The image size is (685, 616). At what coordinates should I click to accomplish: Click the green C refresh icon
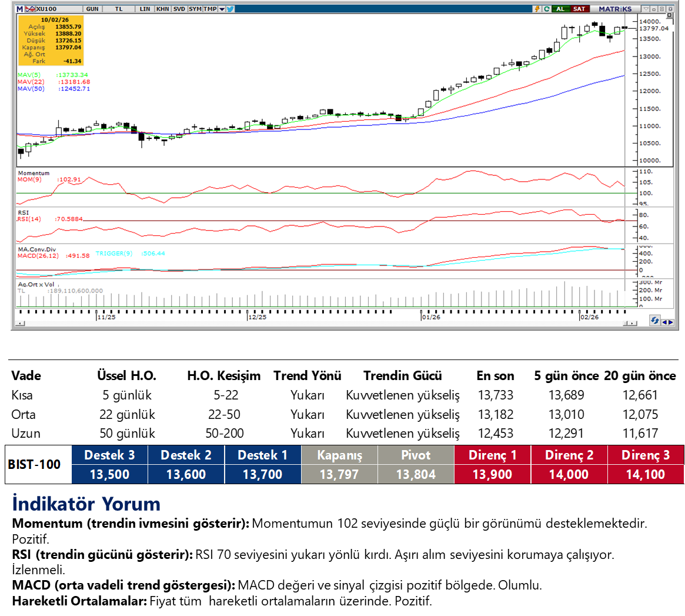[546, 9]
